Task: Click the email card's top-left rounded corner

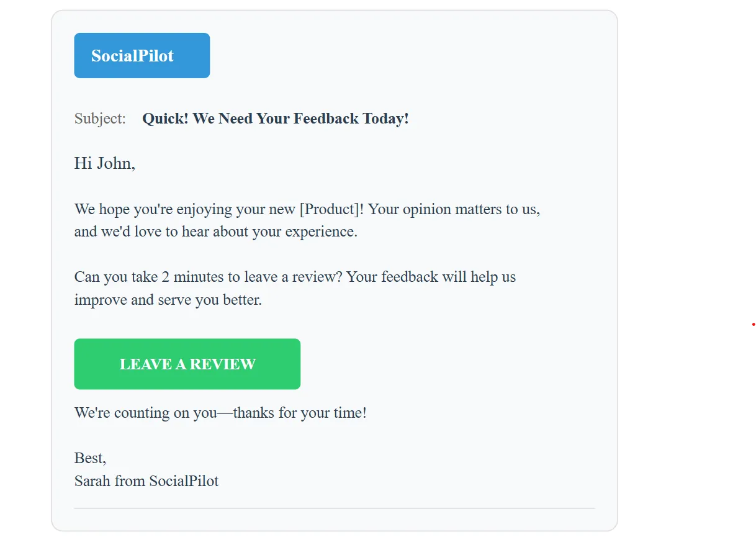Action: click(59, 16)
